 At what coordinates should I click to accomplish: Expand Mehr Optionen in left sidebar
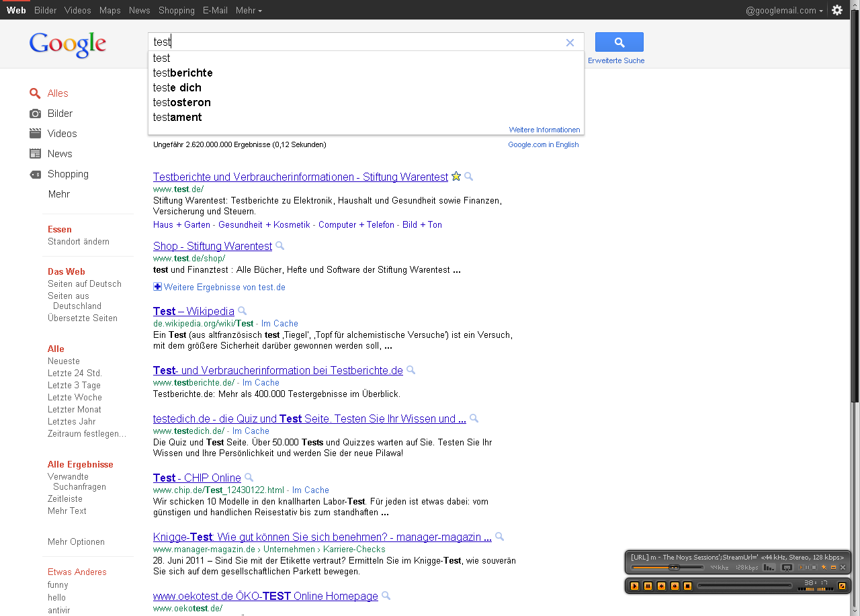point(76,541)
